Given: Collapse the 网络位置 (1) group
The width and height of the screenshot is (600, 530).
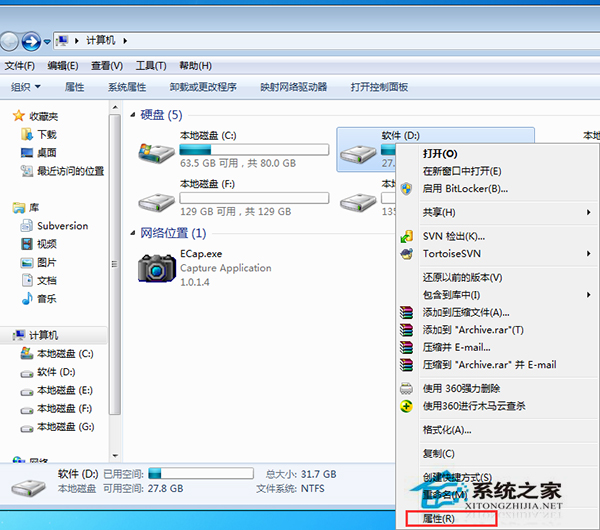Looking at the screenshot, I should (133, 233).
